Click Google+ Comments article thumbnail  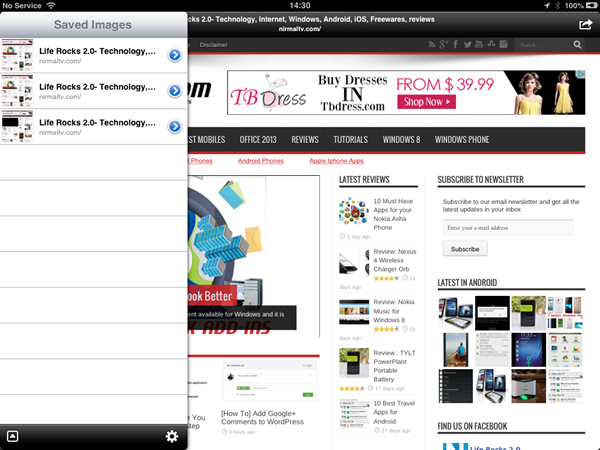click(x=269, y=380)
